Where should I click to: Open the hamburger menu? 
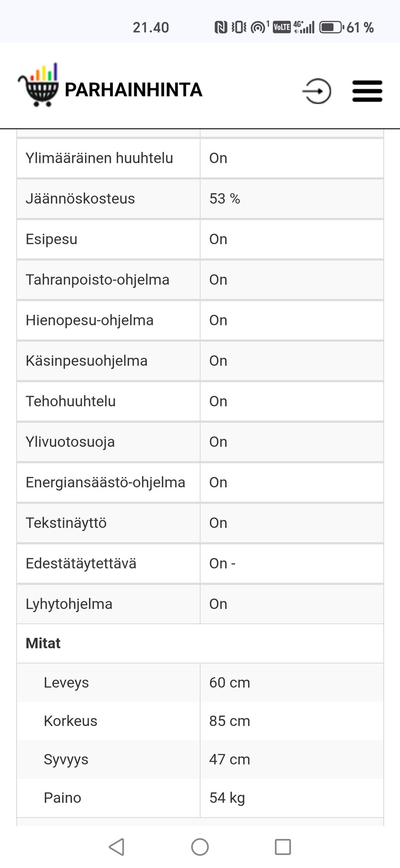(367, 91)
